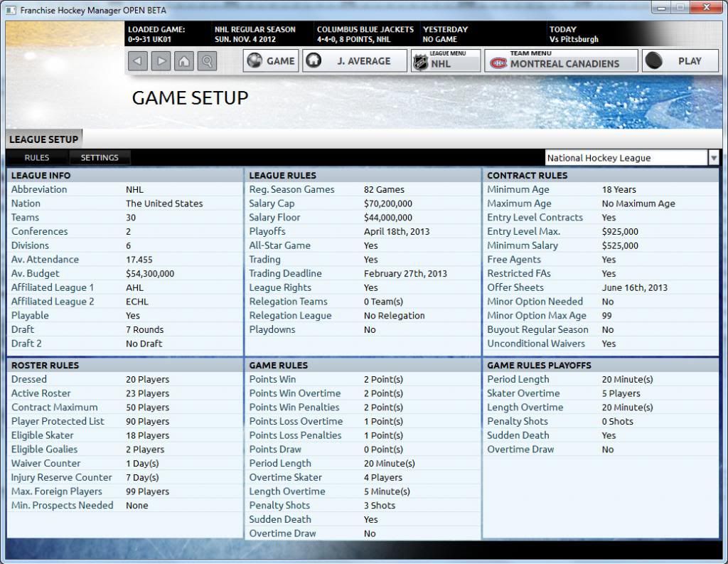Click the Points Loss Overtime value 1 Point(s)
This screenshot has width=728, height=564.
(383, 421)
